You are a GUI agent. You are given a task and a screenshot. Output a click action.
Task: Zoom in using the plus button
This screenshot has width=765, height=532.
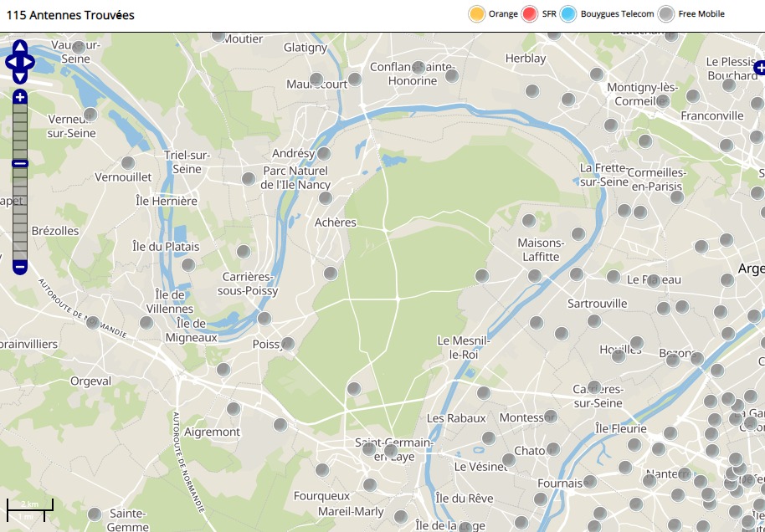coord(20,98)
